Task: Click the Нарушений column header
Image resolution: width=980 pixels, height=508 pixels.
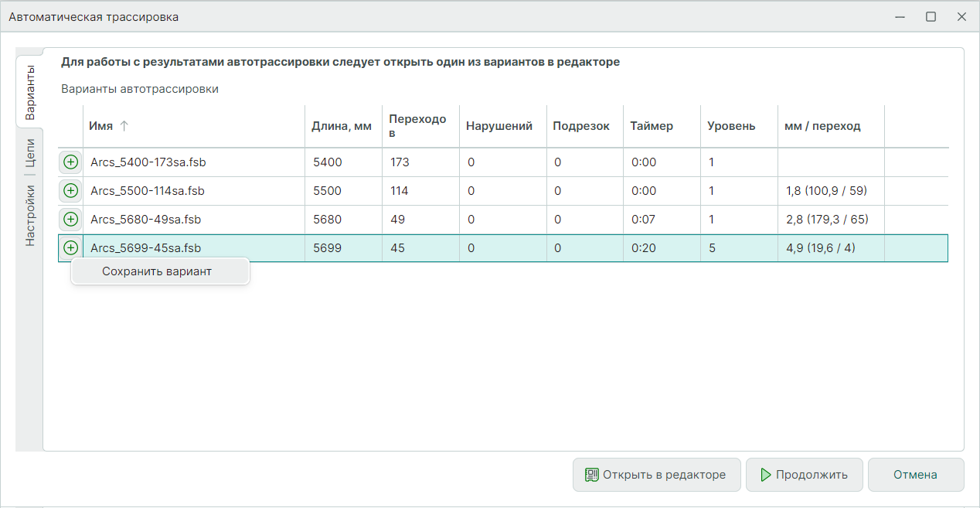Action: click(x=499, y=126)
